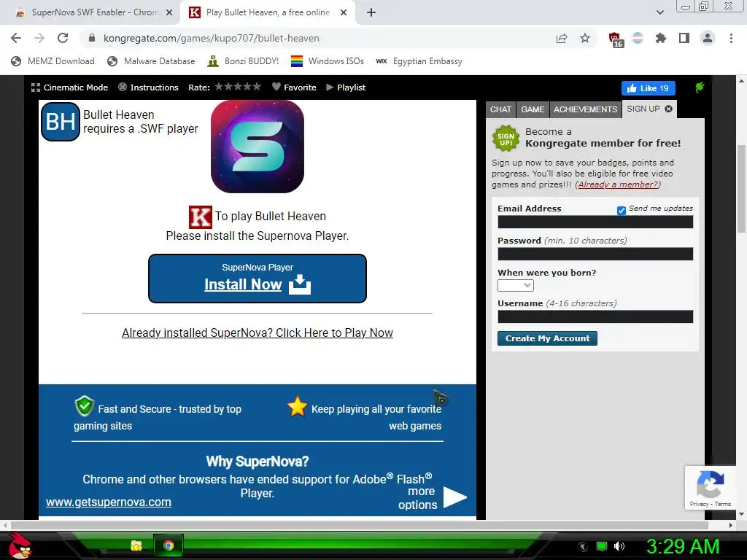This screenshot has height=560, width=747.
Task: Click Create My Account button
Action: (x=547, y=338)
